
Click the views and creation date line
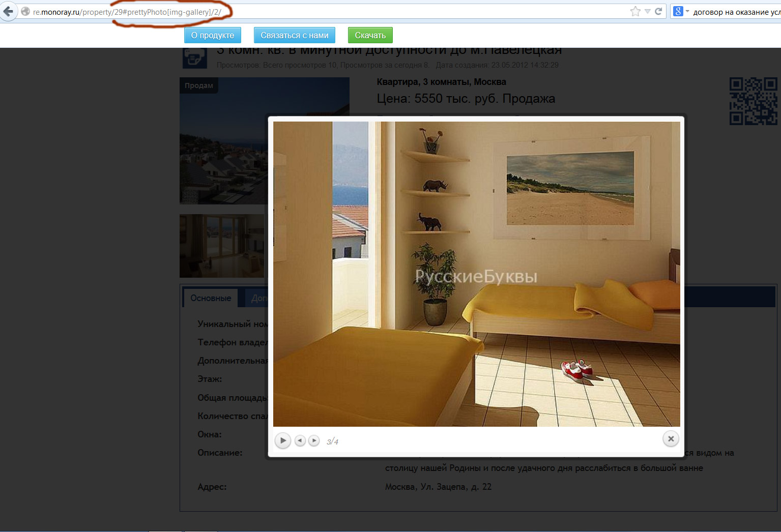pyautogui.click(x=388, y=65)
